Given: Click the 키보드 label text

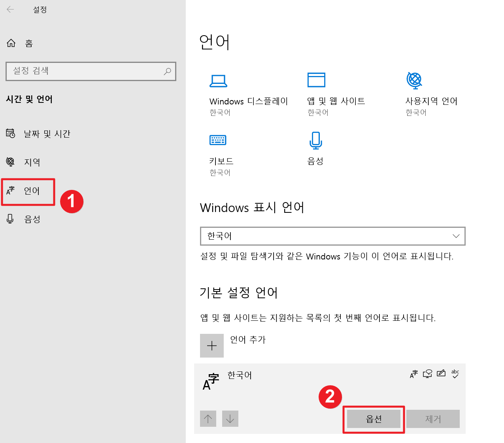Looking at the screenshot, I should [221, 161].
